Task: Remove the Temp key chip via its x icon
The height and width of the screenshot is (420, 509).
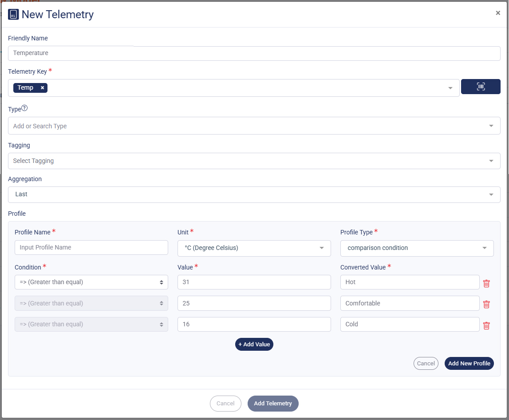Action: (42, 87)
